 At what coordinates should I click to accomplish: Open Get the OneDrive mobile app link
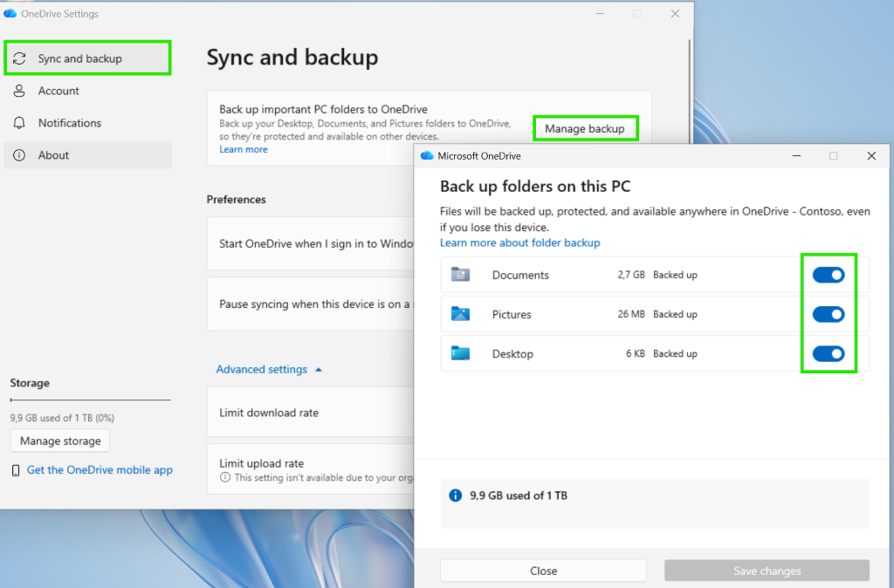click(100, 470)
